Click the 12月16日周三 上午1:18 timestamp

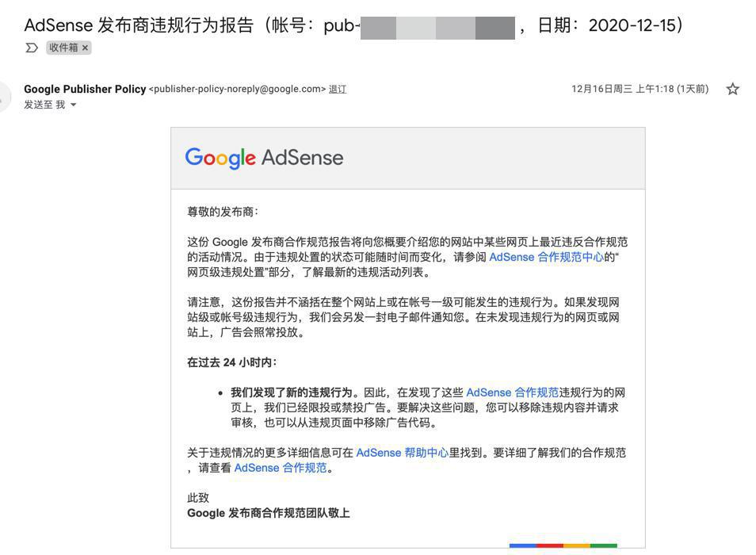point(640,89)
